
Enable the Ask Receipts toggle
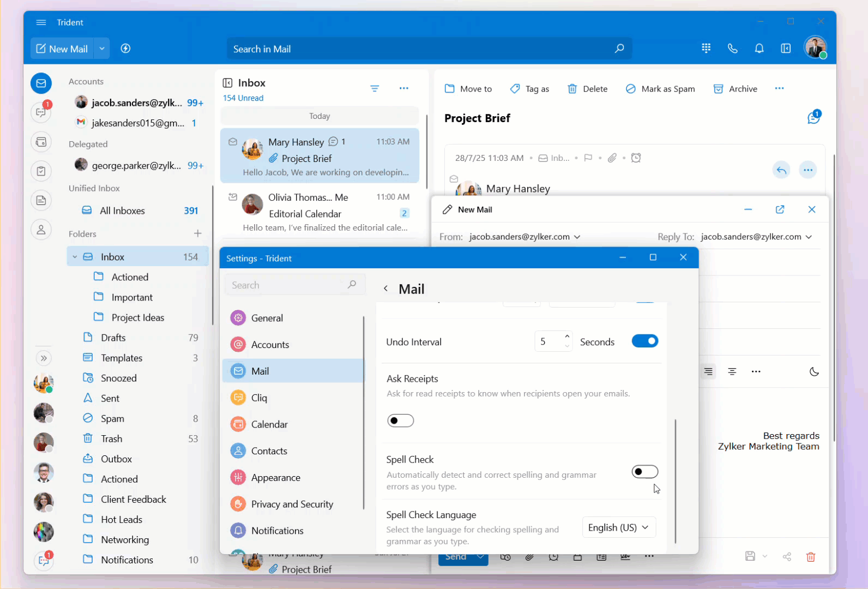(401, 420)
